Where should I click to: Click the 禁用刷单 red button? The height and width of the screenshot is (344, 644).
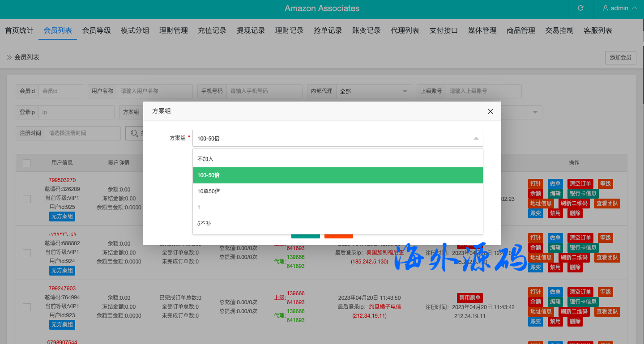point(469,298)
